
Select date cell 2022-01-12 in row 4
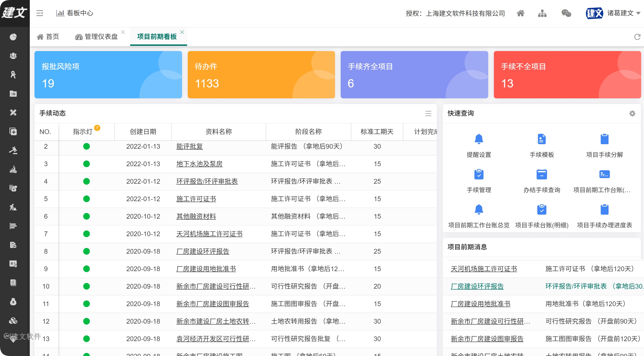(143, 182)
